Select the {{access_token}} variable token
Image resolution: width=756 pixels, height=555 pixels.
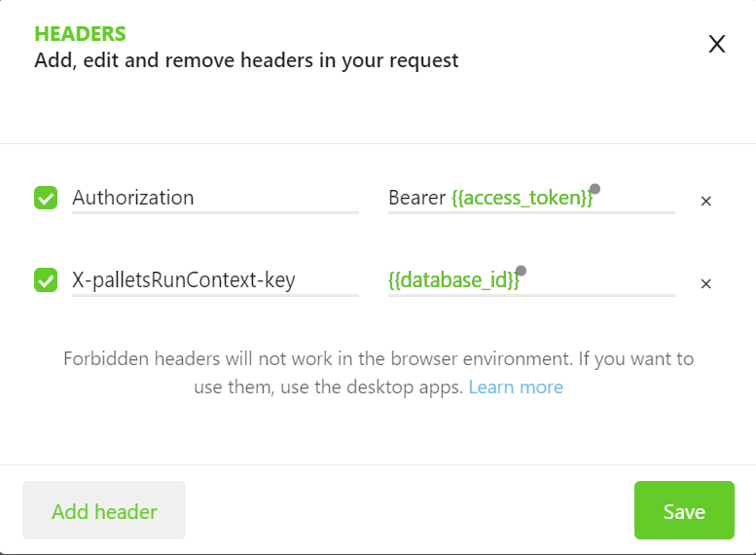[x=521, y=199]
